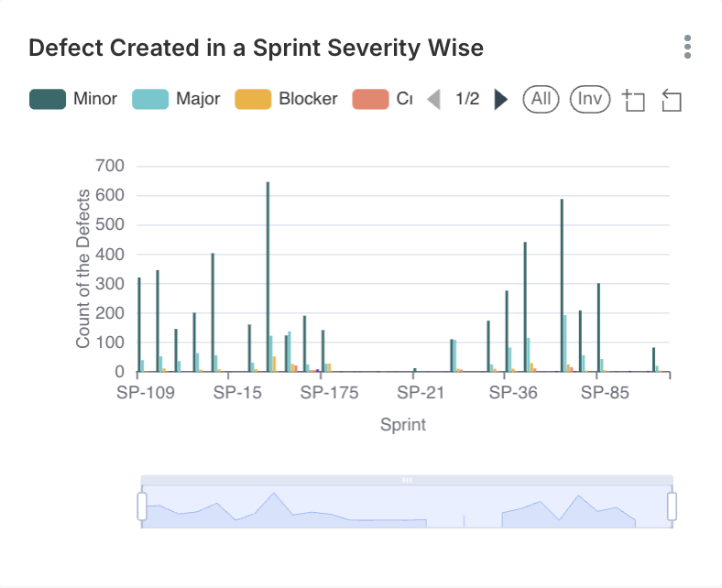Click the zoom reset icon

click(672, 100)
